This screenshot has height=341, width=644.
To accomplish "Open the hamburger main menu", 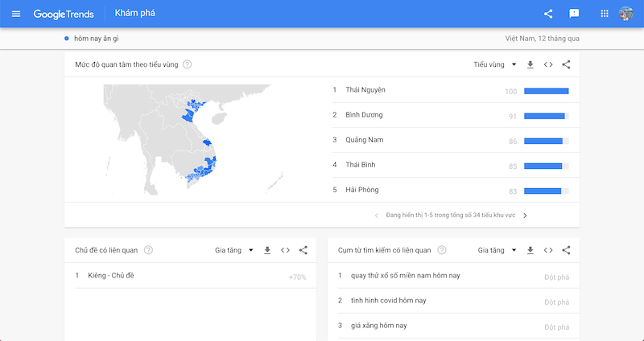I will [x=16, y=14].
